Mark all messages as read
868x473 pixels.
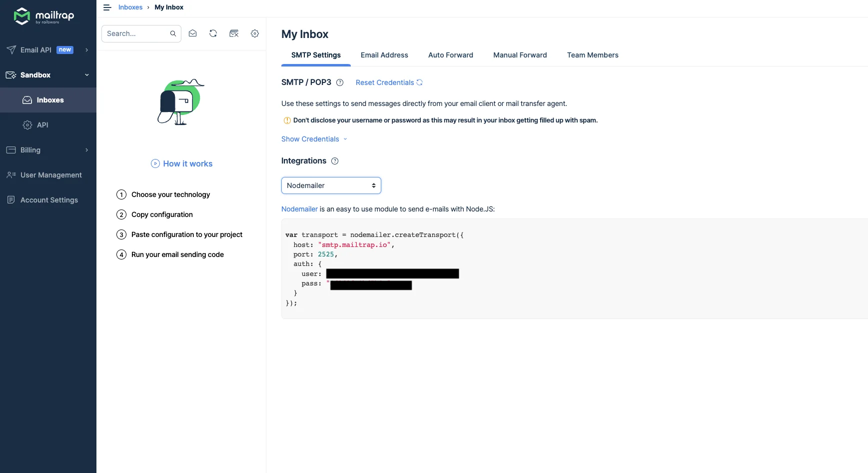(193, 33)
